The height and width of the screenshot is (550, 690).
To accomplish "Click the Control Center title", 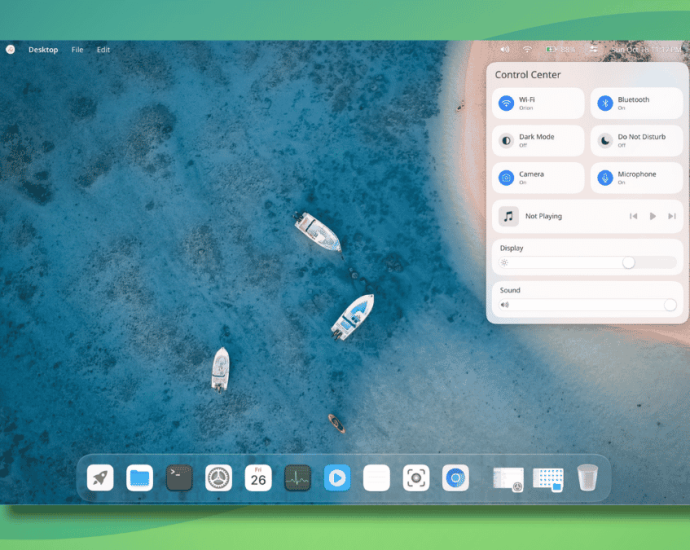I will click(528, 75).
